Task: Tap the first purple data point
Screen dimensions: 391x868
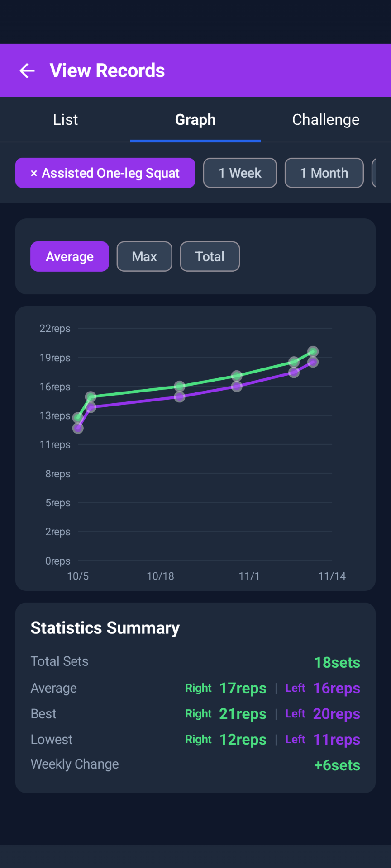Action: click(x=78, y=428)
